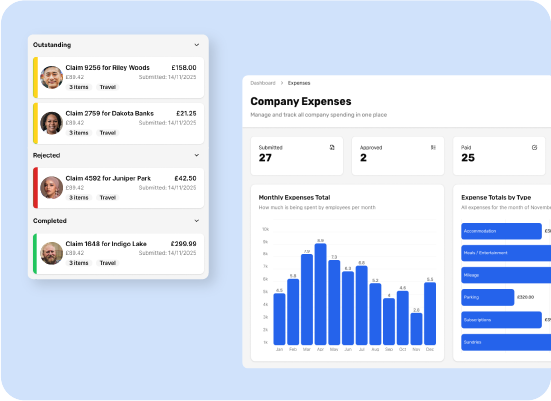
Task: Open the Submitted card document icon
Action: pyautogui.click(x=332, y=147)
